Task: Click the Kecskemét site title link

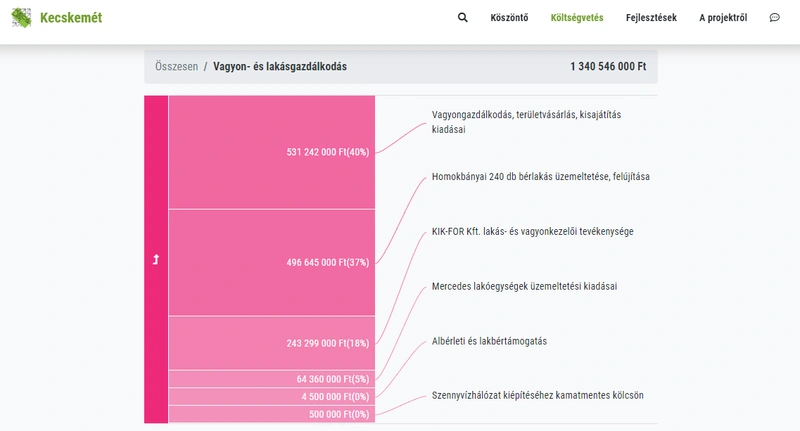Action: [71, 18]
